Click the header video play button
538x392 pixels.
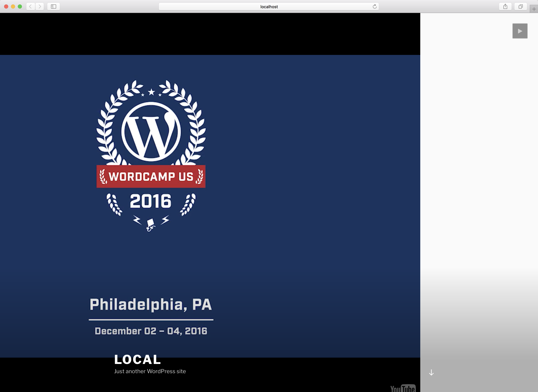[x=520, y=31]
